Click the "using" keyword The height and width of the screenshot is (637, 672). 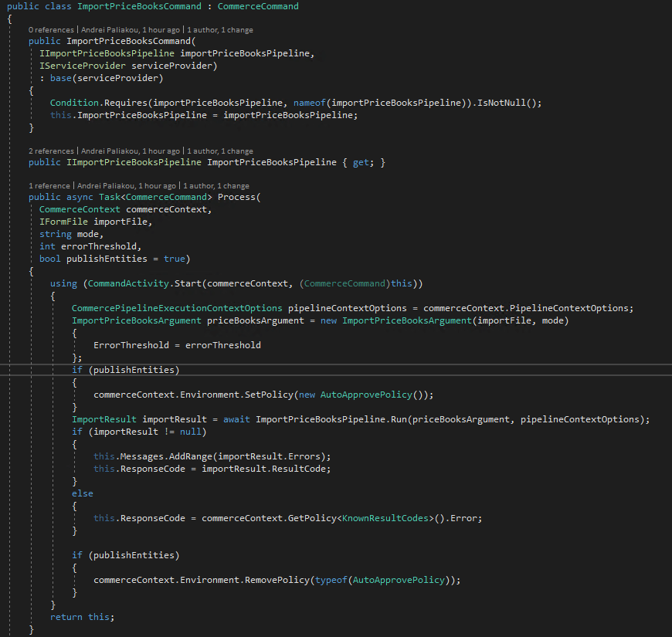click(63, 283)
